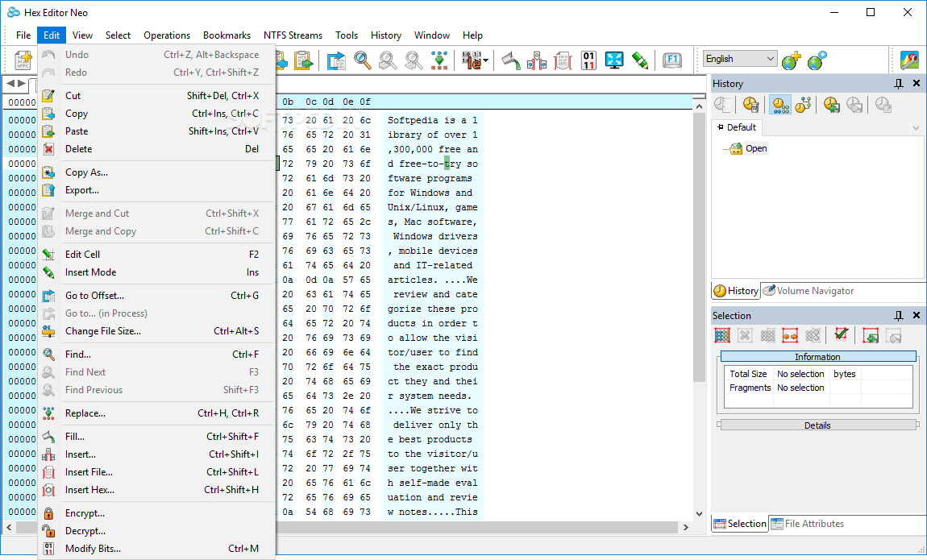
Task: Click the new file icon in main toolbar
Action: [23, 60]
